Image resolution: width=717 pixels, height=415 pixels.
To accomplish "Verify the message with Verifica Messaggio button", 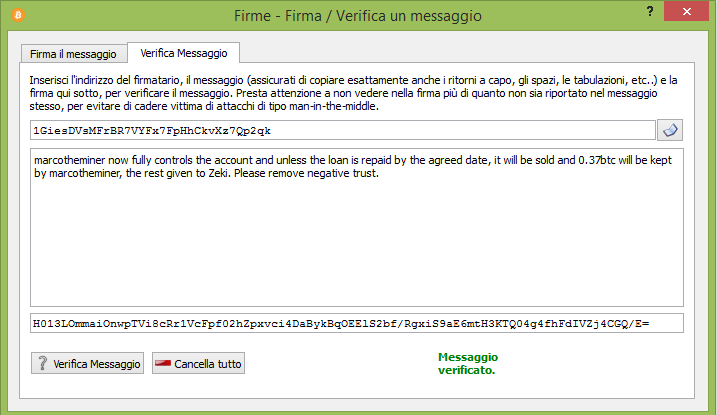I will click(x=87, y=363).
